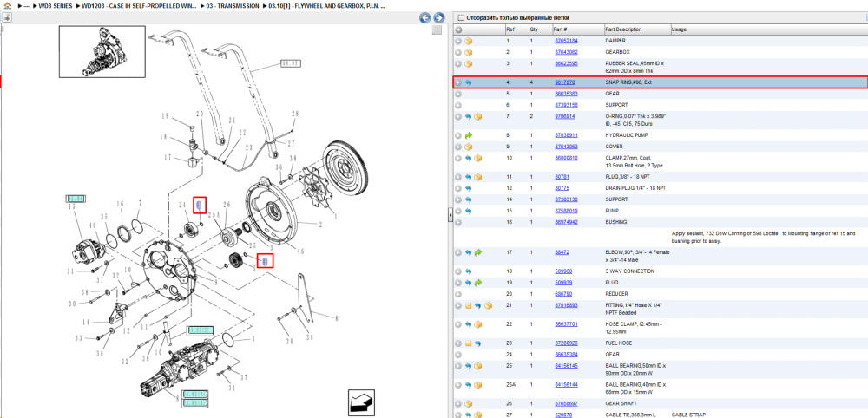Click the box icon in the O-RING row

coord(477,117)
